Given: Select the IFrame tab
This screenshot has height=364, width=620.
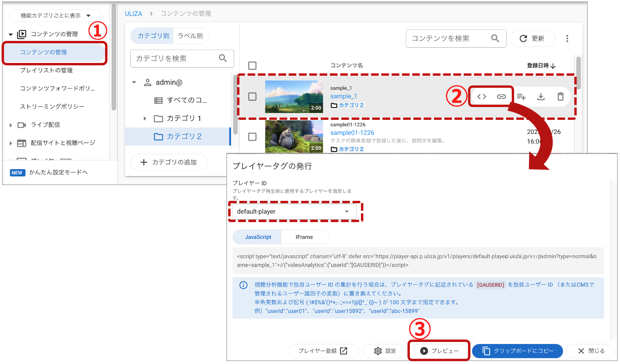Looking at the screenshot, I should 305,237.
